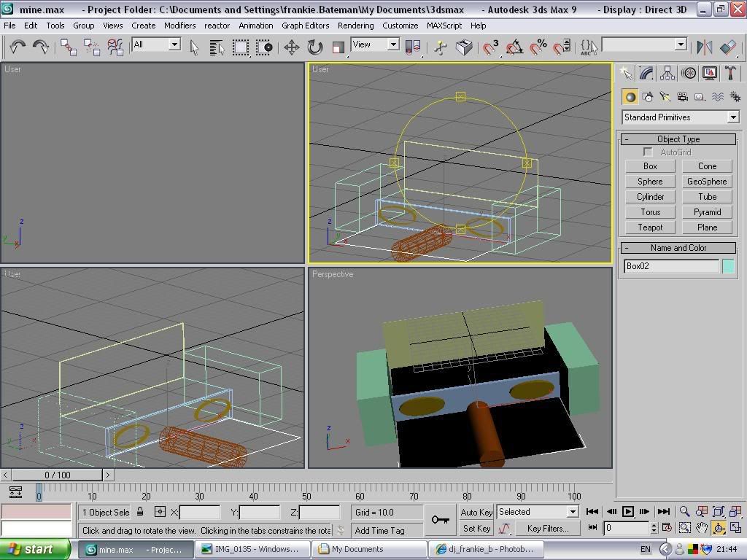Viewport: 747px width, 560px height.
Task: Select the Geometry category icon
Action: (x=630, y=97)
